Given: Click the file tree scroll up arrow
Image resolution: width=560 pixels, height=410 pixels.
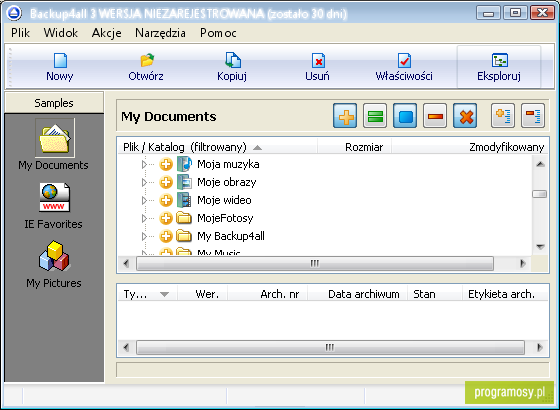Looking at the screenshot, I should 540,164.
